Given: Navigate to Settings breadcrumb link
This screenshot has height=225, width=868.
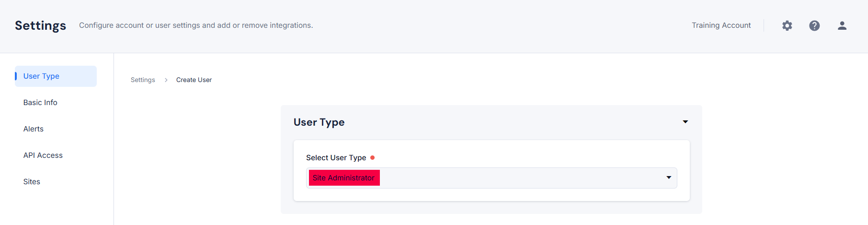Looking at the screenshot, I should coord(143,80).
